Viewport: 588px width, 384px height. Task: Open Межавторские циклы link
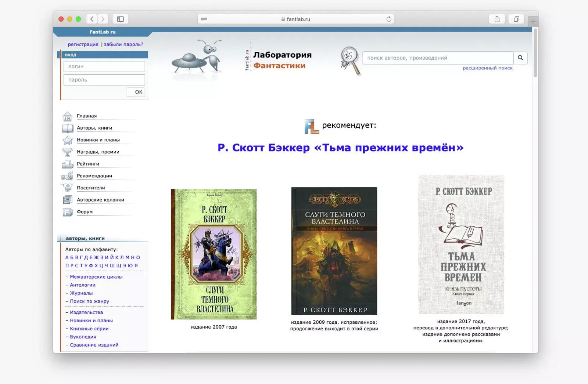point(96,277)
